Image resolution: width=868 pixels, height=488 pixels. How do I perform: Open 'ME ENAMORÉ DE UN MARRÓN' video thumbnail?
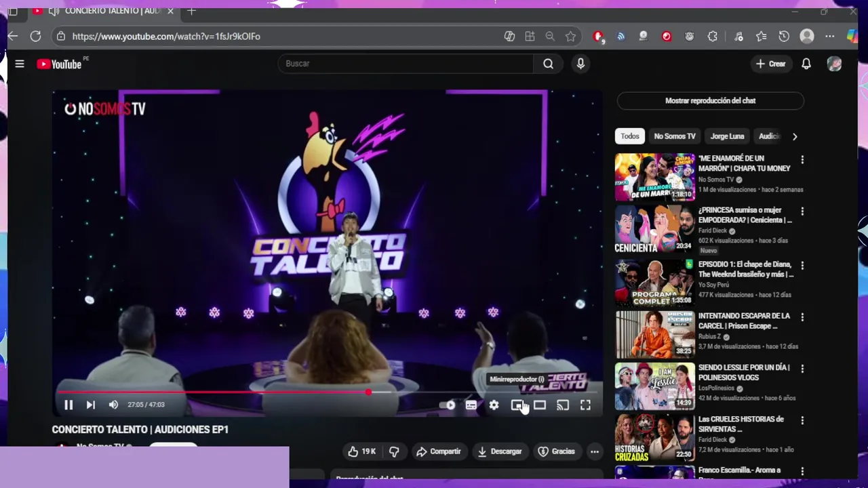point(655,177)
